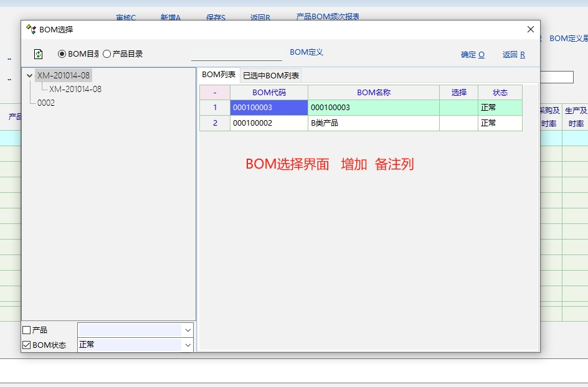
Task: Click the 确定 O button
Action: point(472,55)
